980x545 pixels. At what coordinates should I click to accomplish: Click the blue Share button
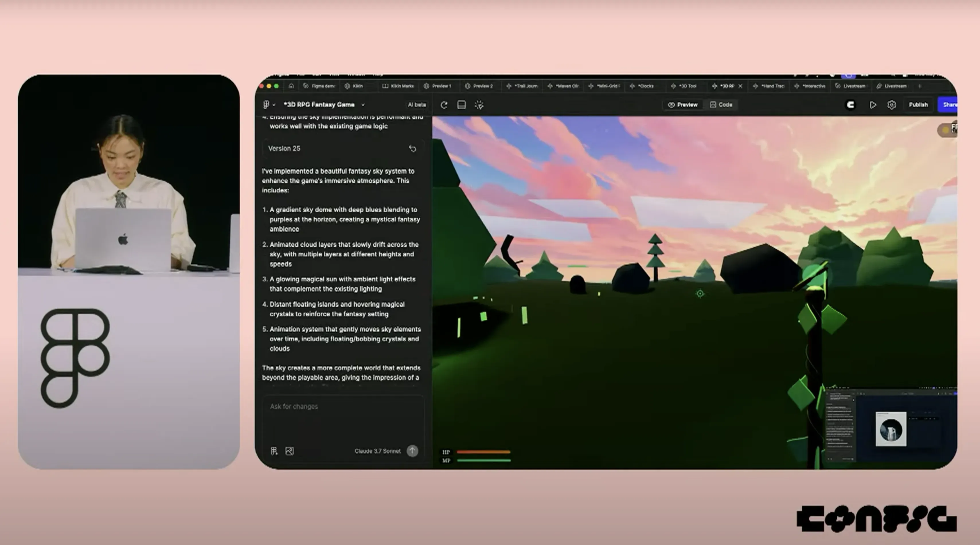click(x=949, y=105)
